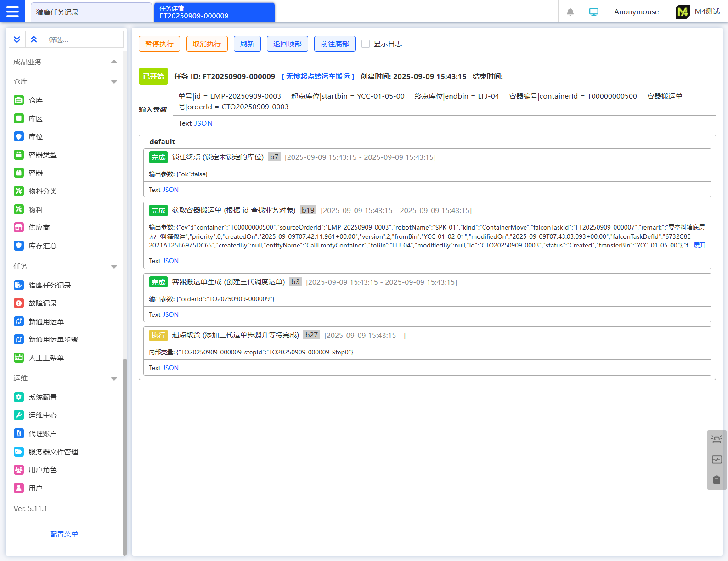Image resolution: width=728 pixels, height=561 pixels.
Task: Open the 故障记录 sidebar item icon
Action: (19, 303)
